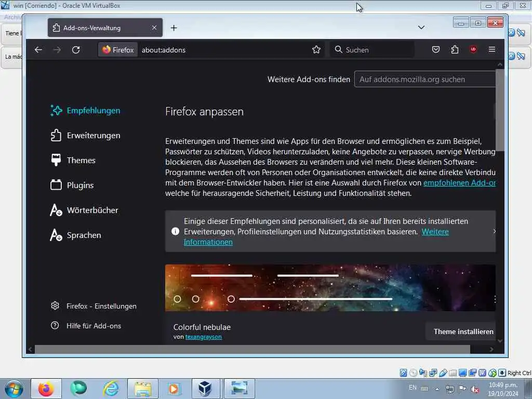Viewport: 532px width, 399px height.
Task: Click the Colorful nebulae theme preview
Action: coord(330,288)
